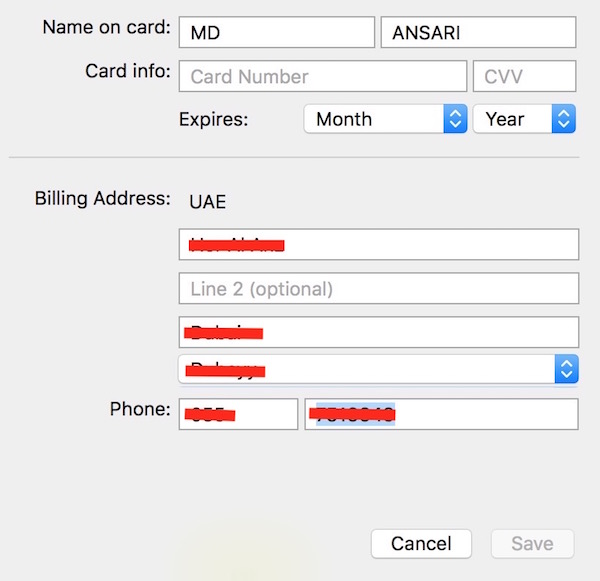600x581 pixels.
Task: Click the "Name on card:" label
Action: pos(107,28)
